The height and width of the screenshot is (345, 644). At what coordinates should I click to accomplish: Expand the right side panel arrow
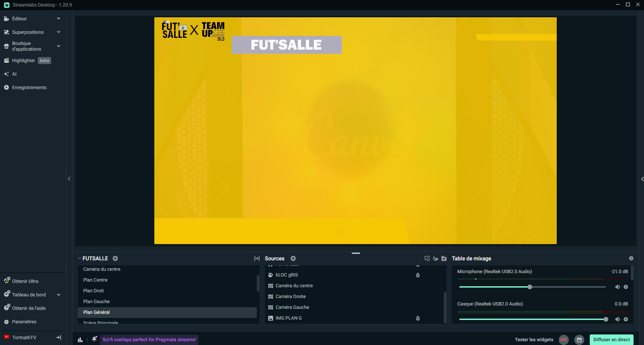[642, 179]
